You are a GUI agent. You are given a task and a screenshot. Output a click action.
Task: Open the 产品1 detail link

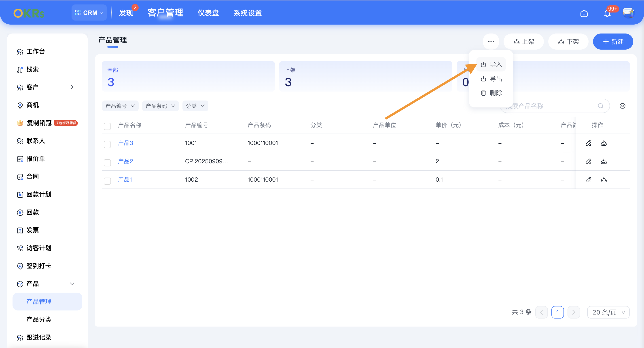pyautogui.click(x=125, y=179)
